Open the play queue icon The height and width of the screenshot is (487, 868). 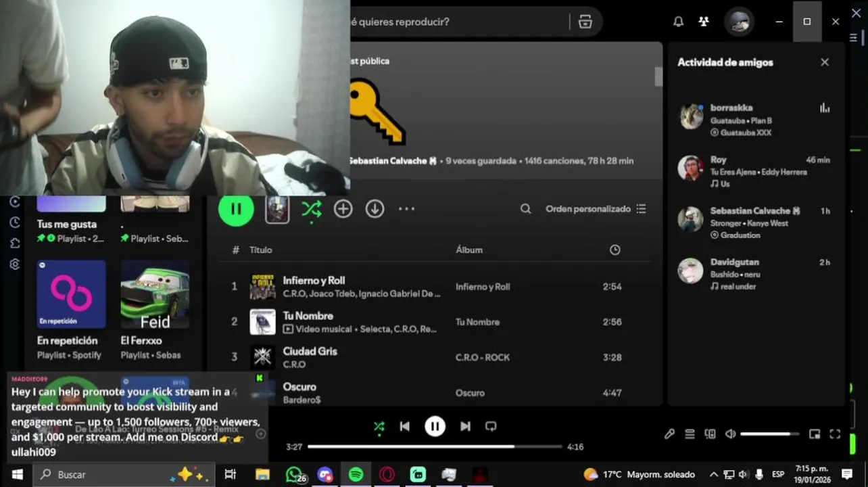coord(690,434)
